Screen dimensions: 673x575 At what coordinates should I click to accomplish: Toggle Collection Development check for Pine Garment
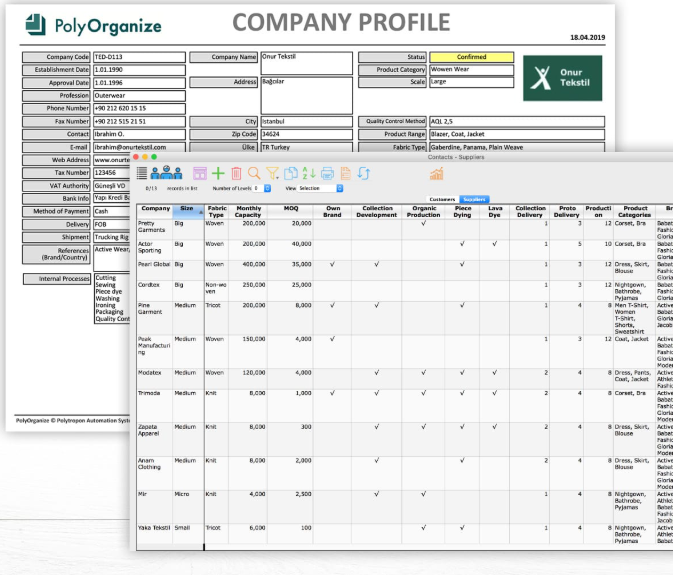pos(376,305)
